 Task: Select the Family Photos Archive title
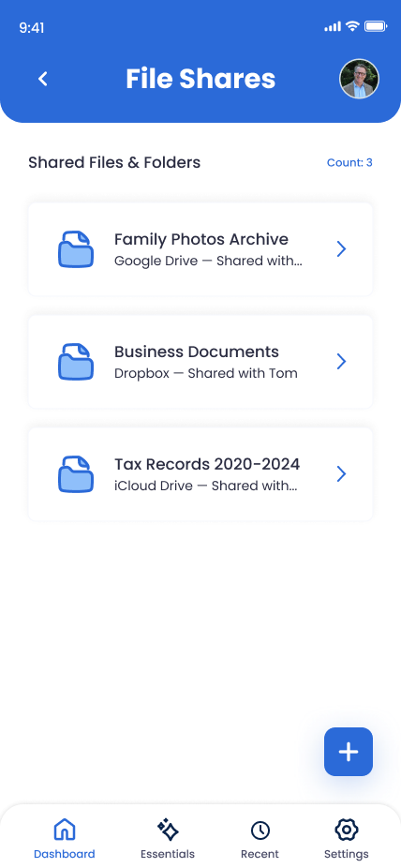click(201, 240)
